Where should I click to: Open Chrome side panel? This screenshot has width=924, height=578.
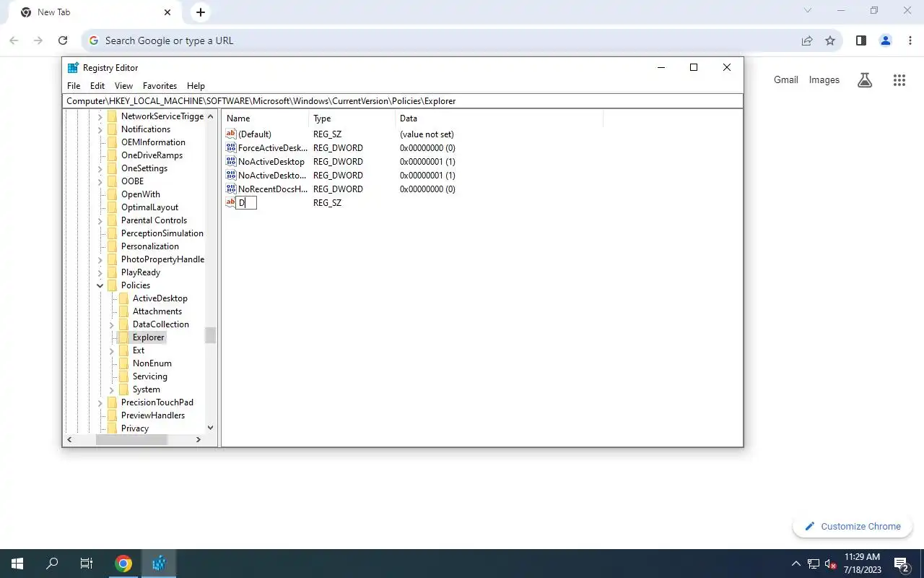(x=860, y=40)
